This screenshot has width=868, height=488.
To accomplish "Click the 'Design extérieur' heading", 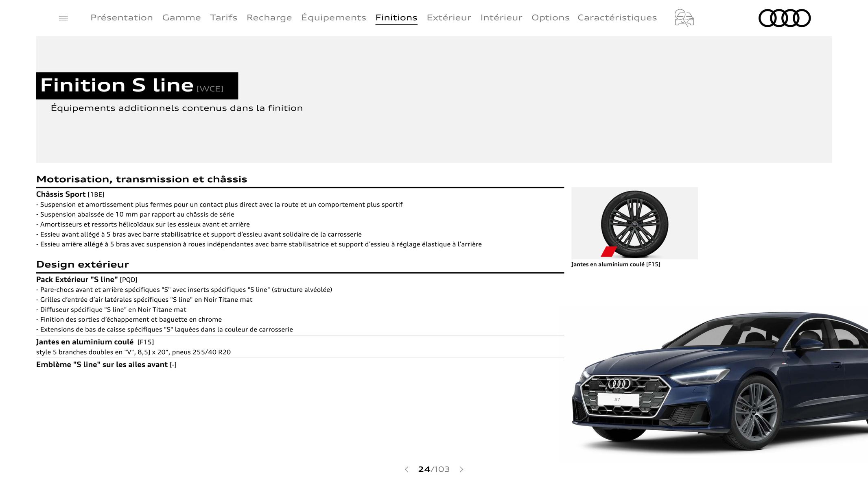I will click(x=83, y=264).
